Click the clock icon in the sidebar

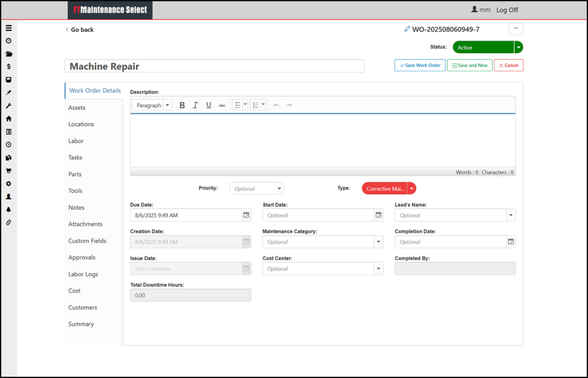point(9,145)
